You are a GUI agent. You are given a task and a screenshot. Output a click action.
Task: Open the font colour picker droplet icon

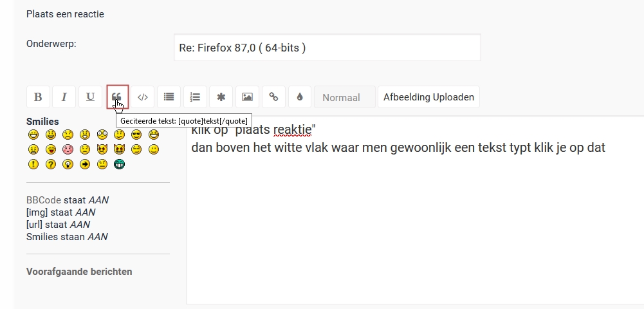pyautogui.click(x=300, y=97)
